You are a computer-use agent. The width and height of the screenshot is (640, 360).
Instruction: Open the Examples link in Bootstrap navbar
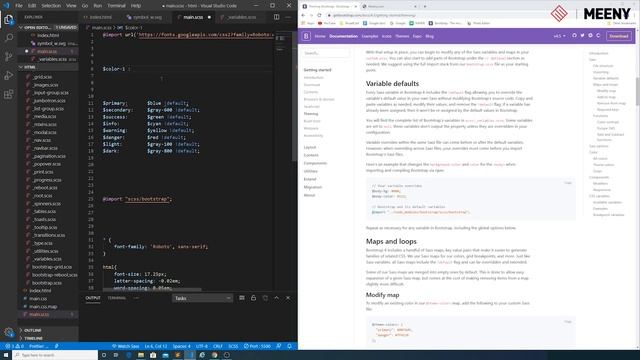coord(370,36)
